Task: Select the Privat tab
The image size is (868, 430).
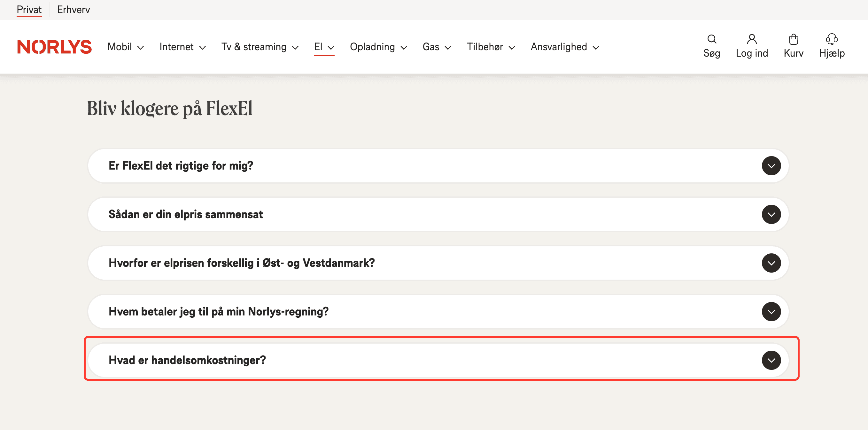Action: coord(29,10)
